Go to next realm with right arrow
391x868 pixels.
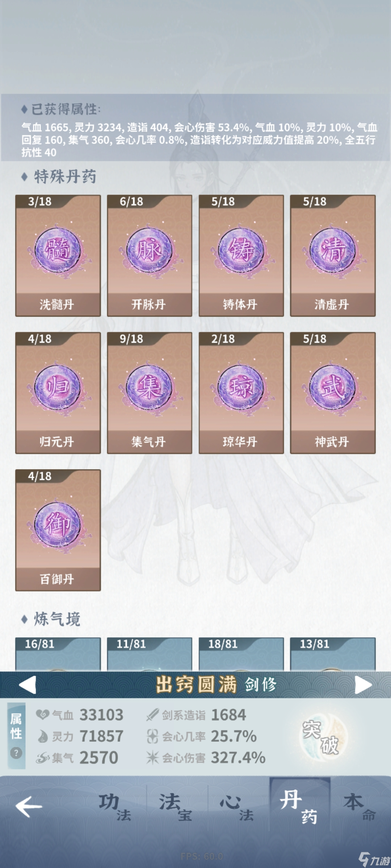[363, 685]
